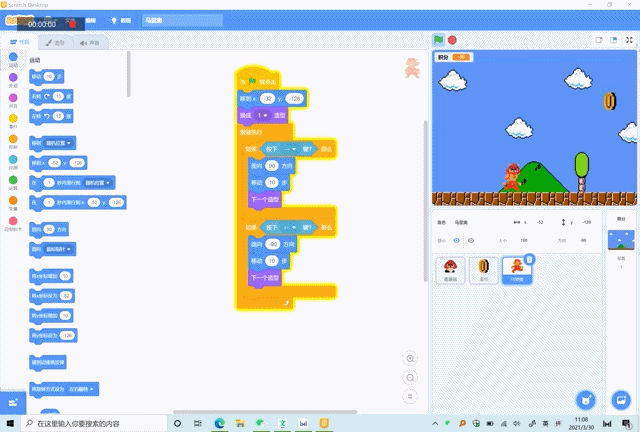The width and height of the screenshot is (640, 432).
Task: Click the Windows taskbar search box
Action: [x=94, y=423]
